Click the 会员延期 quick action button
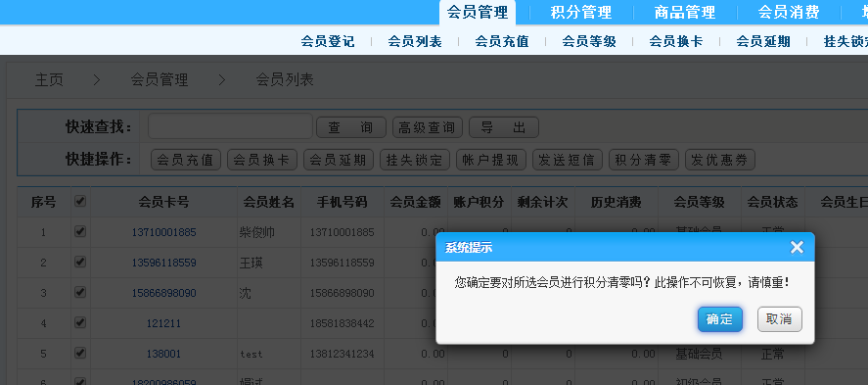The image size is (868, 385). point(339,160)
